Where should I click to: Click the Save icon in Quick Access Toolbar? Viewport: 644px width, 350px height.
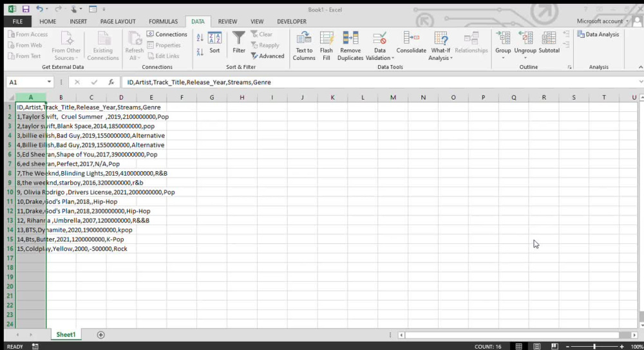point(26,9)
